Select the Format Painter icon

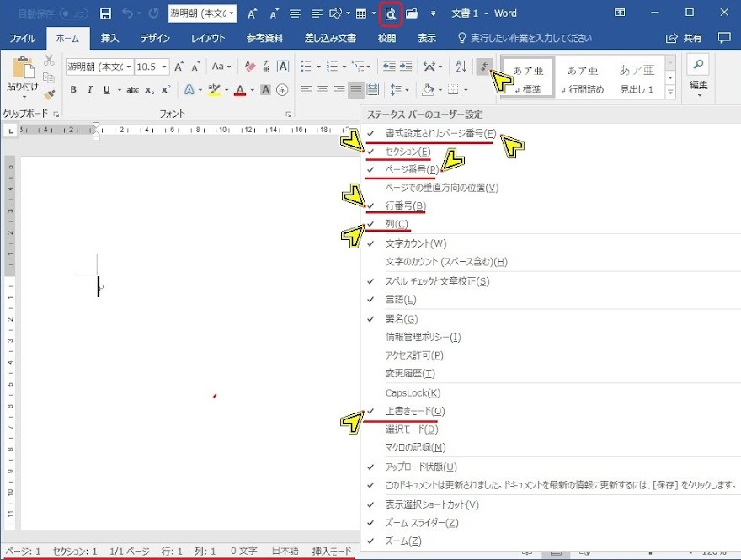coord(49,94)
